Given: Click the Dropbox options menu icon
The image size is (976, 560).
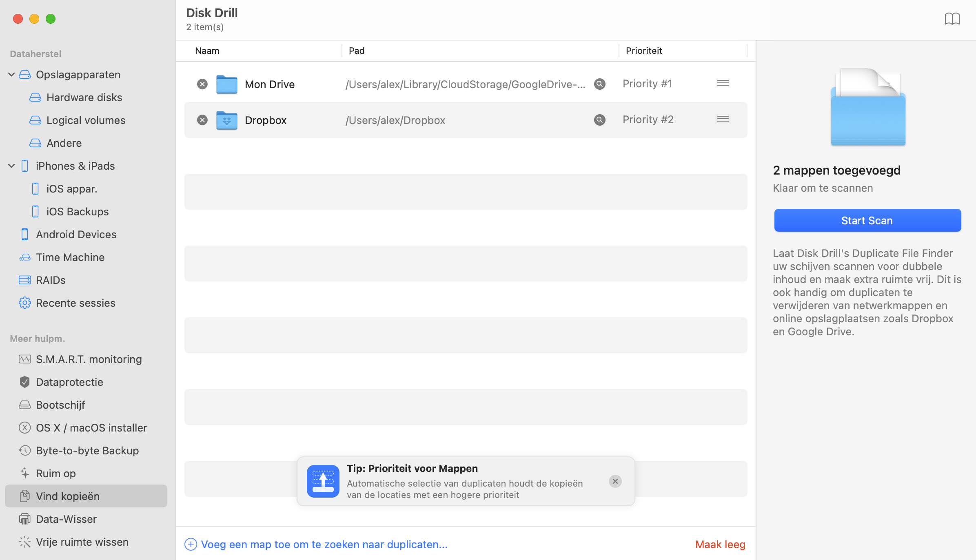Looking at the screenshot, I should 723,119.
